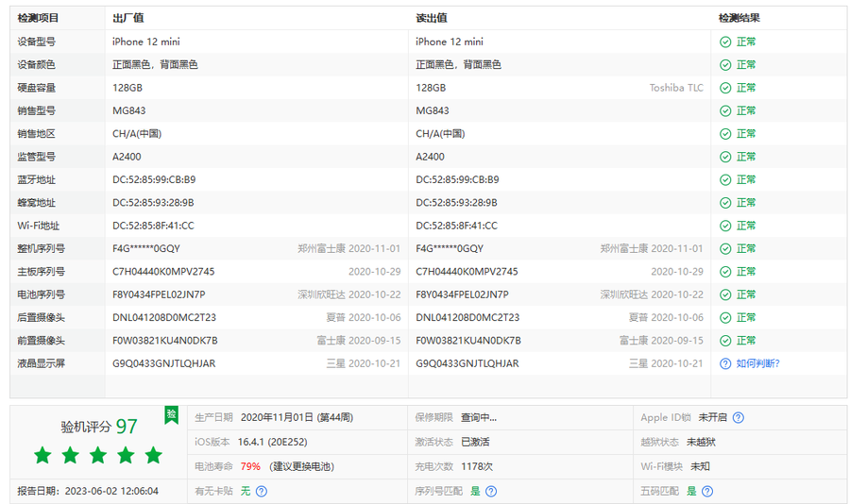Select factory LCD serial G9Q0433GNJTLQHJAR
The width and height of the screenshot is (850, 504).
pyautogui.click(x=164, y=363)
